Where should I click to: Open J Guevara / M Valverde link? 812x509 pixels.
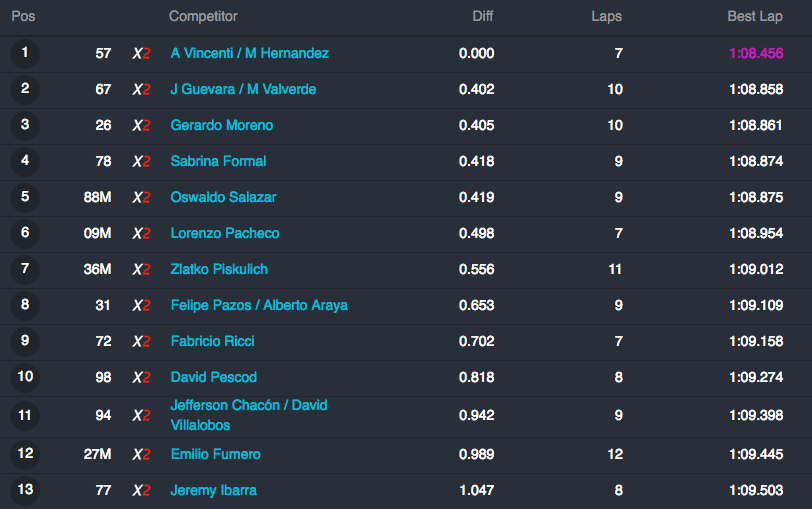[243, 89]
